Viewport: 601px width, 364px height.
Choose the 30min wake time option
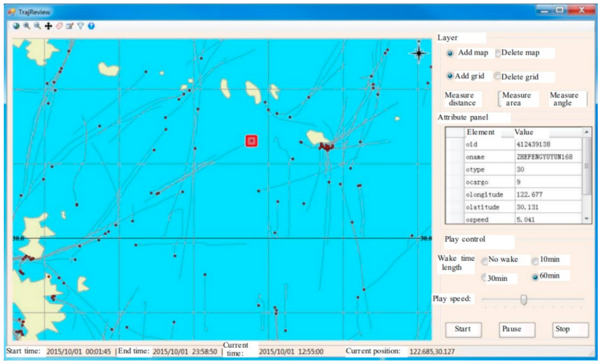point(484,277)
